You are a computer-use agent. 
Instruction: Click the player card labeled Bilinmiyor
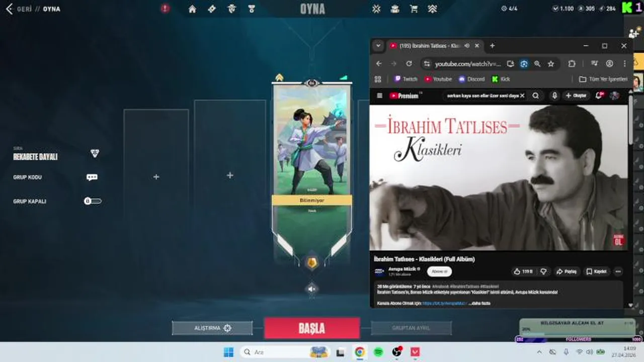point(312,171)
